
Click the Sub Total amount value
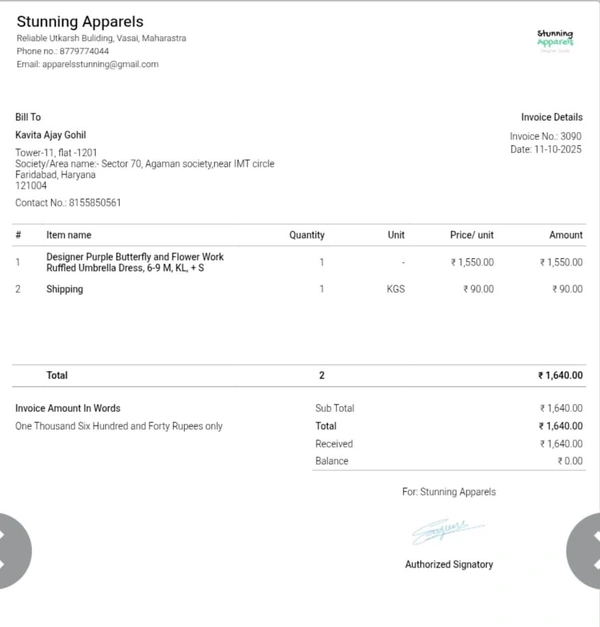pos(561,408)
